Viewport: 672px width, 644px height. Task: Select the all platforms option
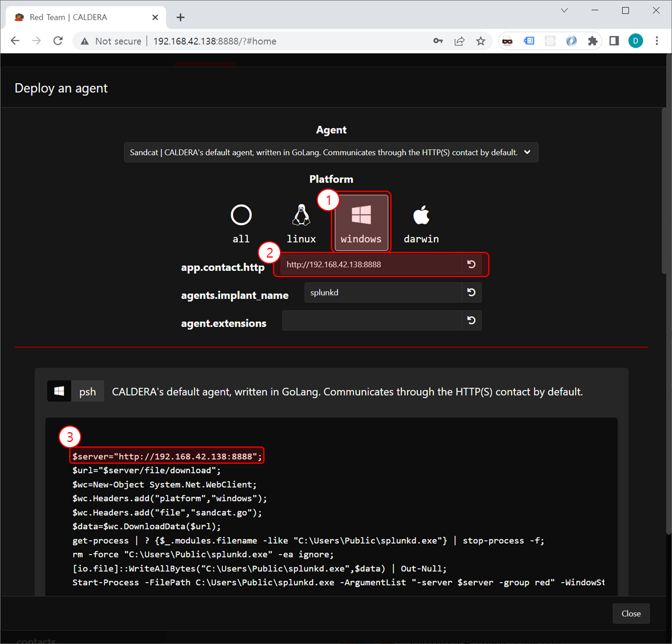tap(241, 224)
